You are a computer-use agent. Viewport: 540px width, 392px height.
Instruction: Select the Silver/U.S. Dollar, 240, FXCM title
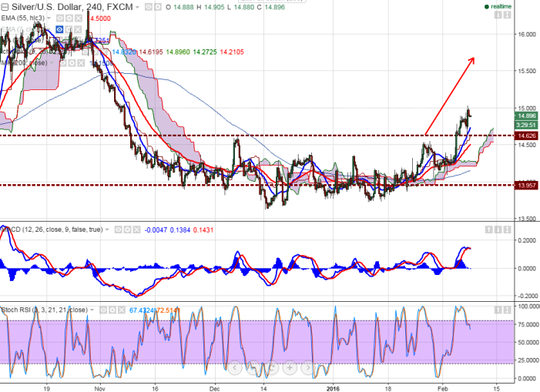tap(72, 7)
